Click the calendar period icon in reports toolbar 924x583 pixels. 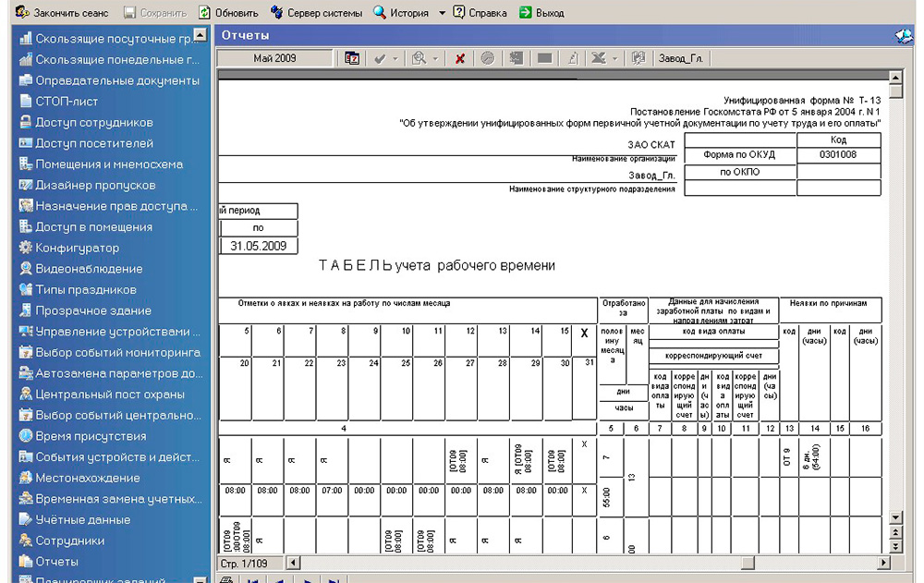(352, 58)
